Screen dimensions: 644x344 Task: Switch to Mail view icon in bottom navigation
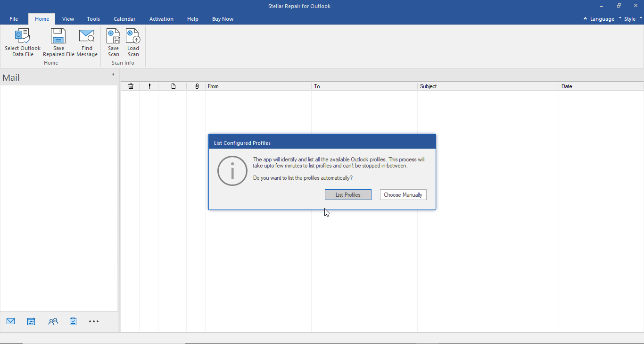pos(11,321)
